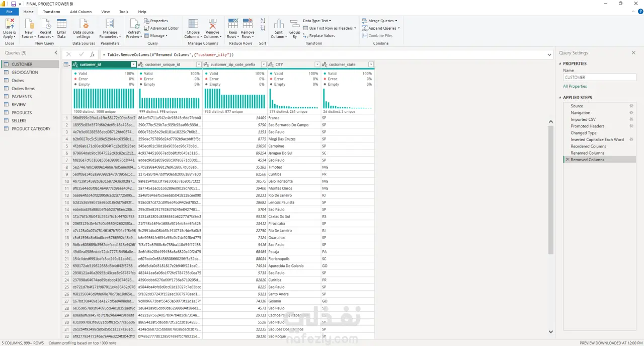Confirm the formula with the checkmark

click(81, 54)
